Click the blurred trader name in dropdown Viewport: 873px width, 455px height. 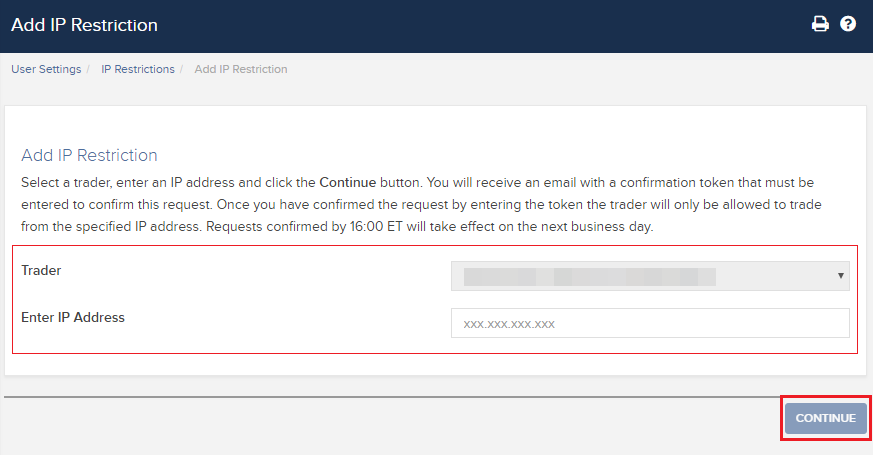pos(590,277)
